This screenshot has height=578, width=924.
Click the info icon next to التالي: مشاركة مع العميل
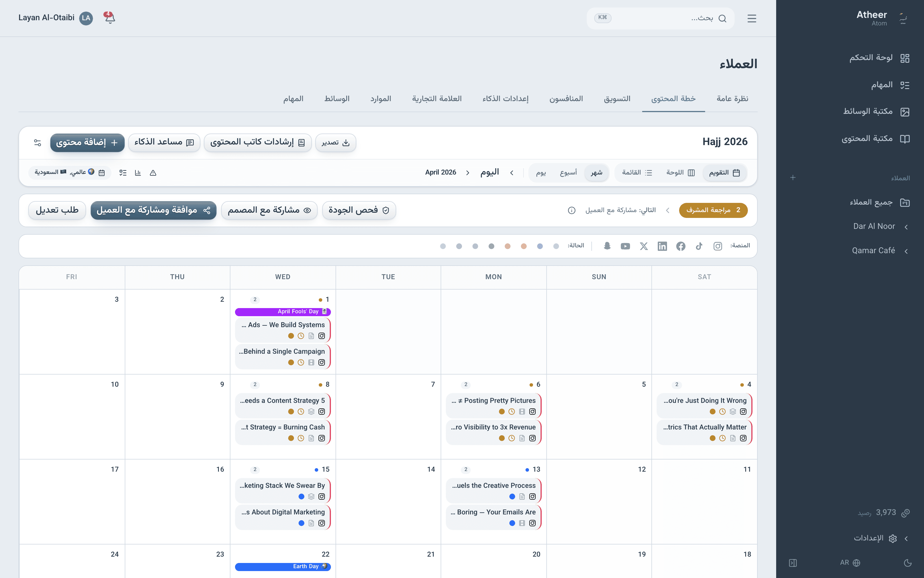click(x=571, y=210)
